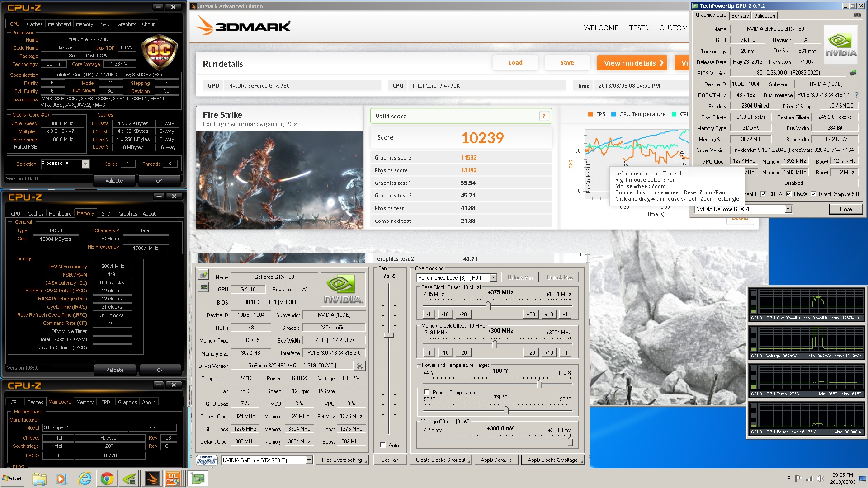This screenshot has width=868, height=488.
Task: Open the Apply Clocks & Voltage menu arrow
Action: (x=582, y=460)
